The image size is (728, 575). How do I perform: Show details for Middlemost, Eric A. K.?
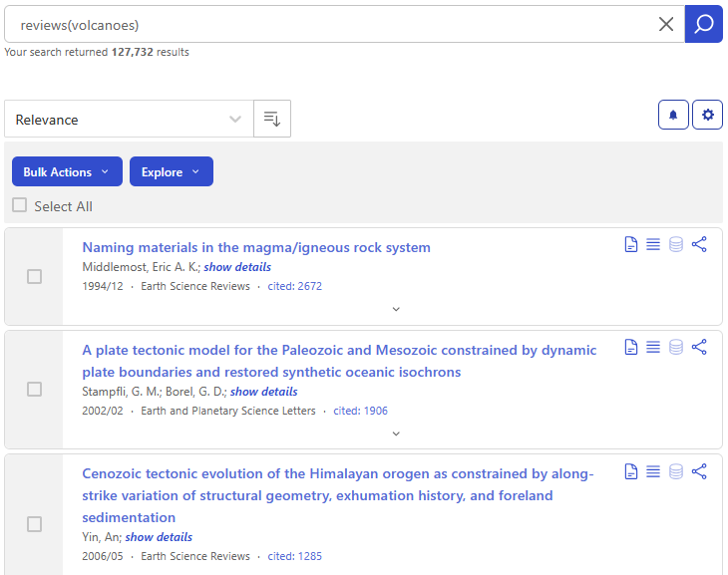[237, 267]
